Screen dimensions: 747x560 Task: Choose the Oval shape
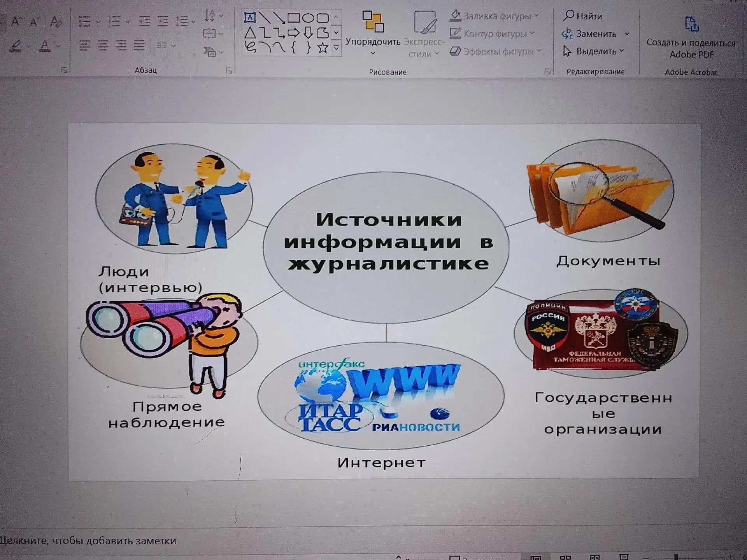point(308,18)
